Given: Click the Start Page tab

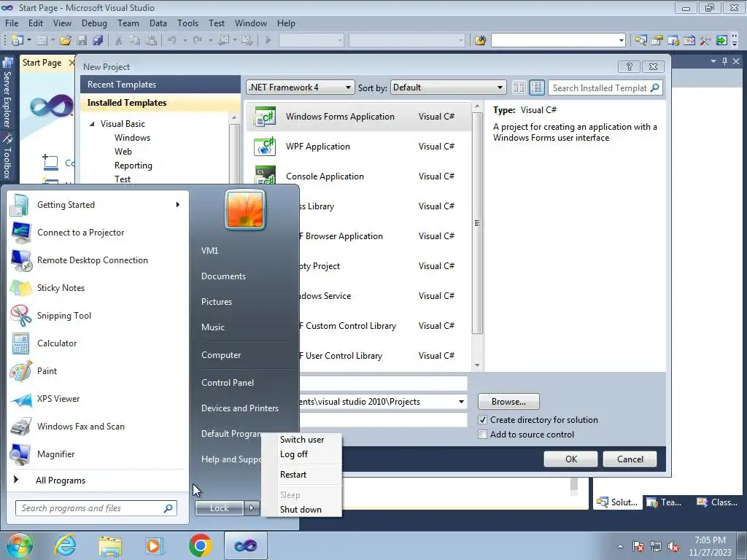Looking at the screenshot, I should pos(42,63).
